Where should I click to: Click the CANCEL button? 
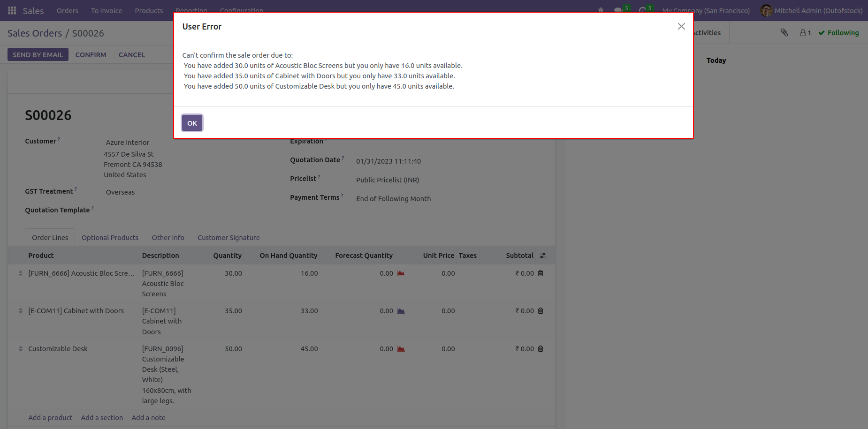tap(132, 54)
